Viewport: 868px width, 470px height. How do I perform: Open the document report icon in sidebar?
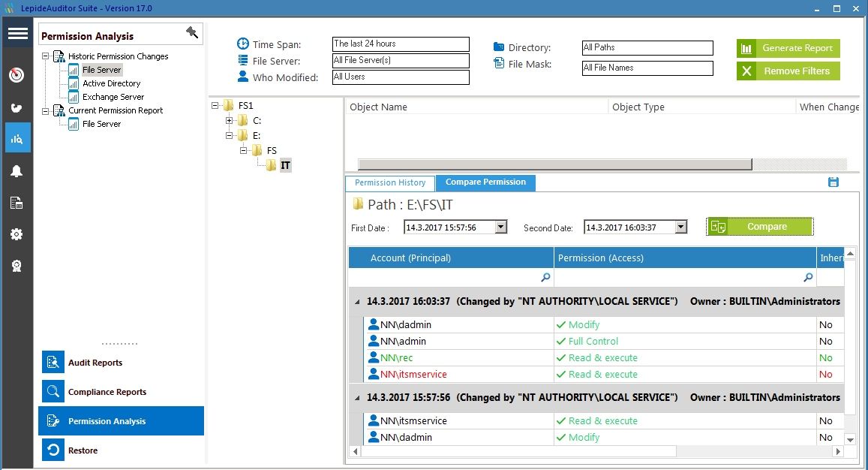[x=17, y=203]
